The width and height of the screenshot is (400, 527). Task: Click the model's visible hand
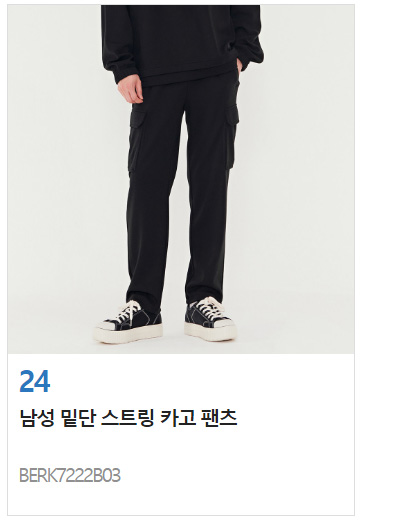tap(130, 88)
